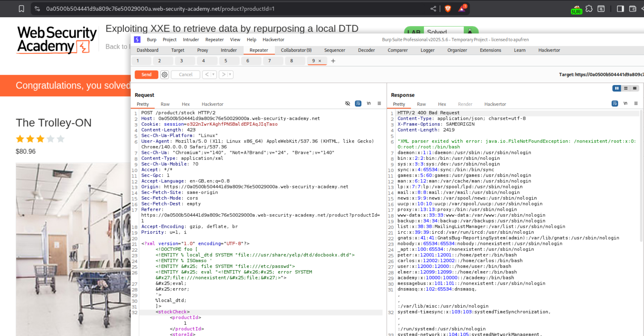Open the Repeater request settings gear
The height and width of the screenshot is (336, 644).
tap(164, 74)
